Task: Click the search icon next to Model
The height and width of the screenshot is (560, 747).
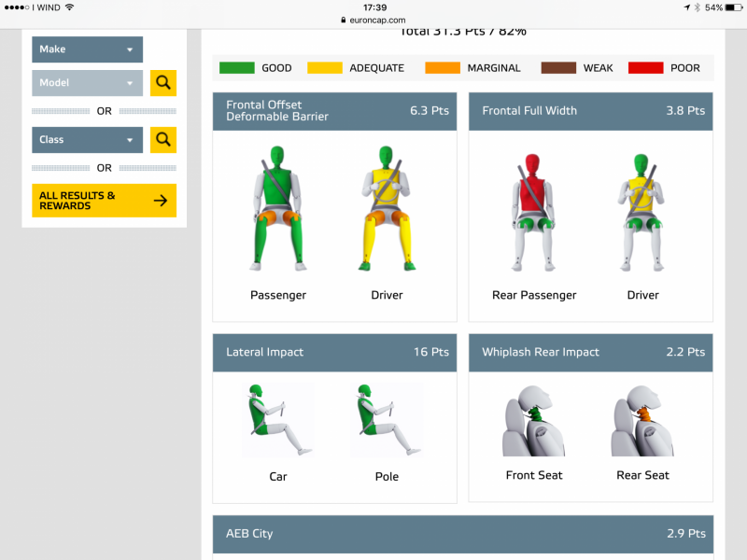Action: 163,83
